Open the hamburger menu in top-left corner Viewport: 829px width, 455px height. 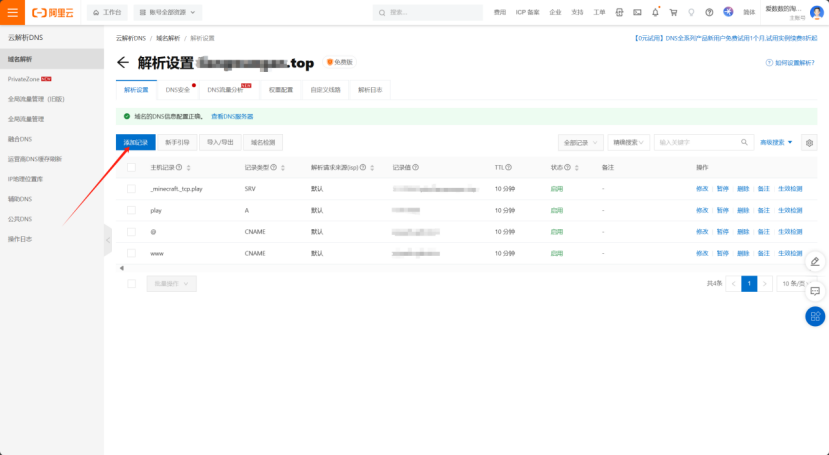coord(12,13)
